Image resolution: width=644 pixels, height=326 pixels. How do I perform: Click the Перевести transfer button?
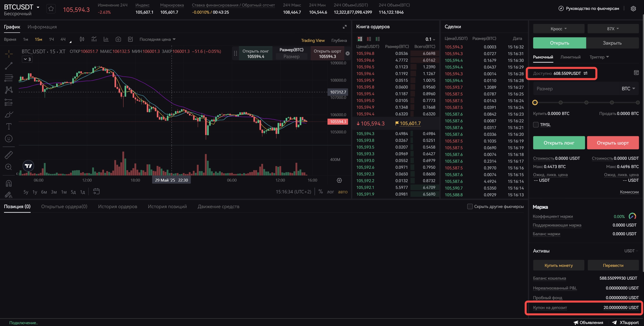(x=613, y=265)
